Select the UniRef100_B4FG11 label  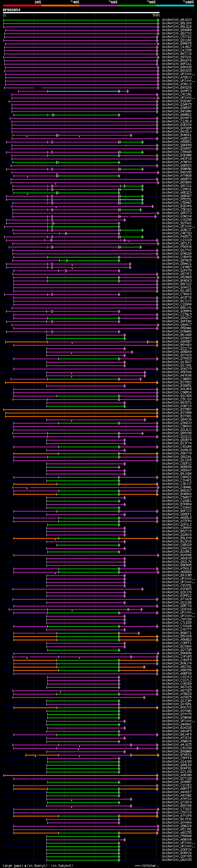coord(176,64)
